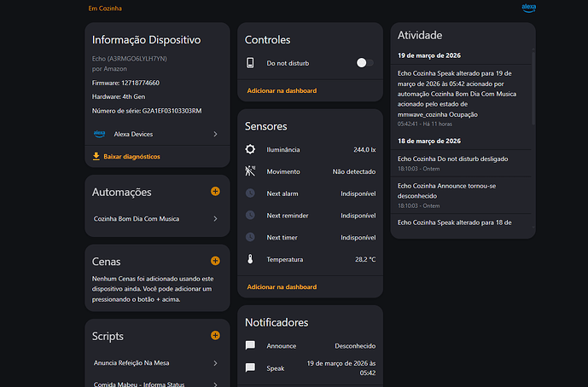The height and width of the screenshot is (387, 588).
Task: Click the 18 de março de 2026 header
Action: coord(429,141)
